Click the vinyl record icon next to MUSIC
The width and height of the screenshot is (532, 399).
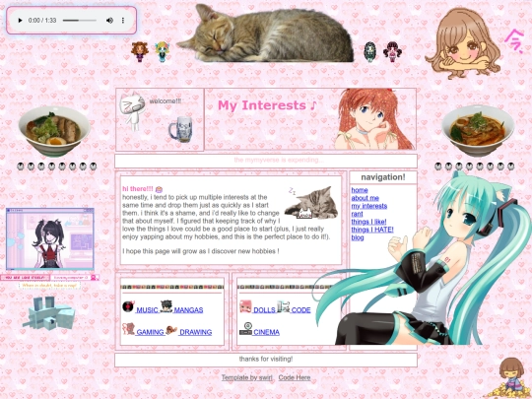[x=128, y=306]
